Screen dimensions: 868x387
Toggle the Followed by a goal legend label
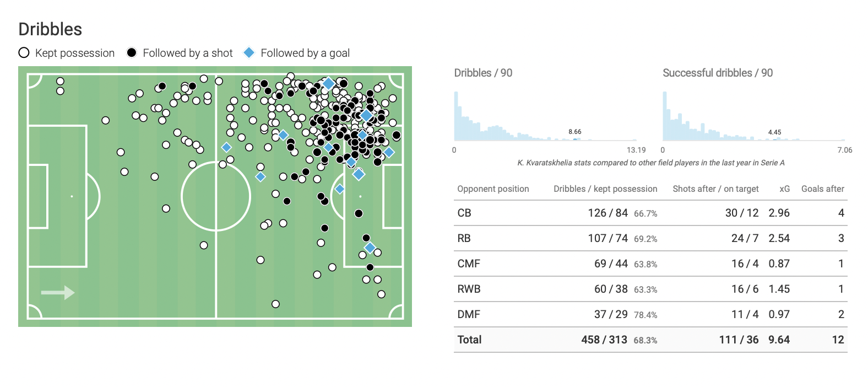[305, 53]
